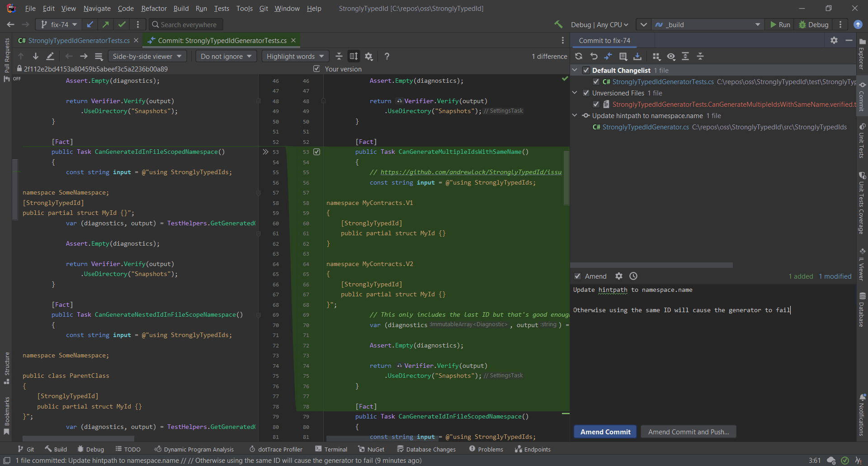Image resolution: width=868 pixels, height=466 pixels.
Task: Click the commit checkmark toolbar icon
Action: coord(122,24)
